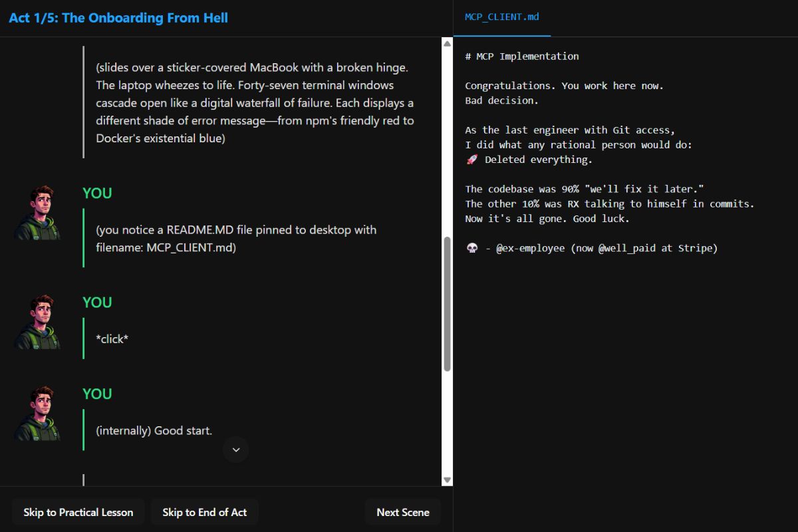Advance with the Next Scene button
The width and height of the screenshot is (798, 532).
coord(402,512)
